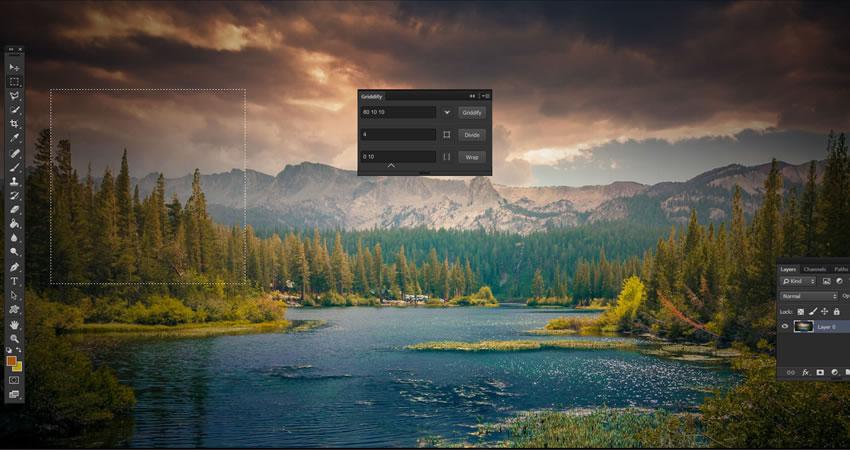850x450 pixels.
Task: Open the Normal blend mode dropdown
Action: [x=808, y=297]
